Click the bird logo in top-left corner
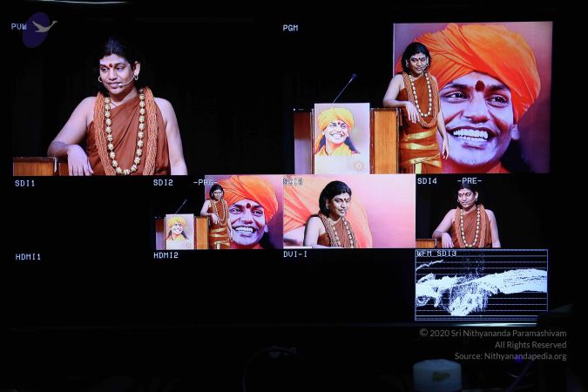Image resolution: width=588 pixels, height=392 pixels. point(38,29)
